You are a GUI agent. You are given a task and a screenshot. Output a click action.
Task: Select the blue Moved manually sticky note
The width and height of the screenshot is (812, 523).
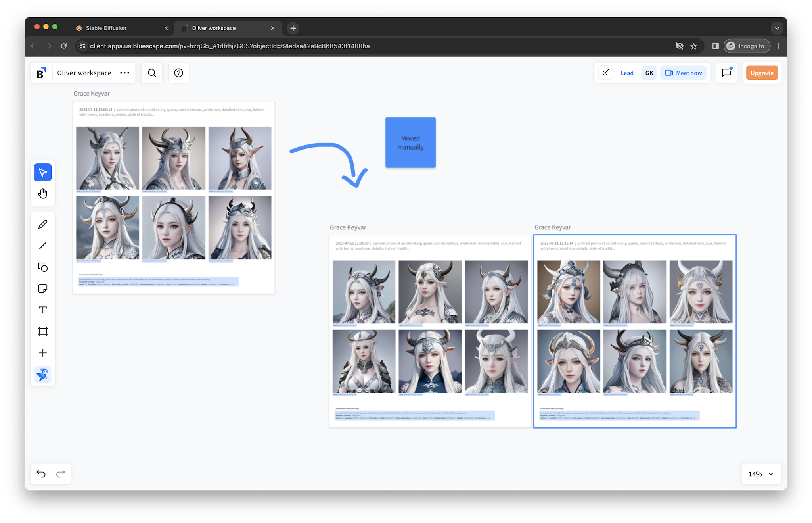[x=410, y=143]
